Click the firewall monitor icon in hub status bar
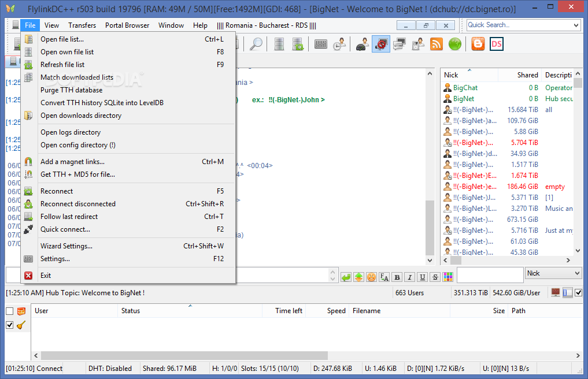Viewport: 588px width, 379px height. [556, 292]
